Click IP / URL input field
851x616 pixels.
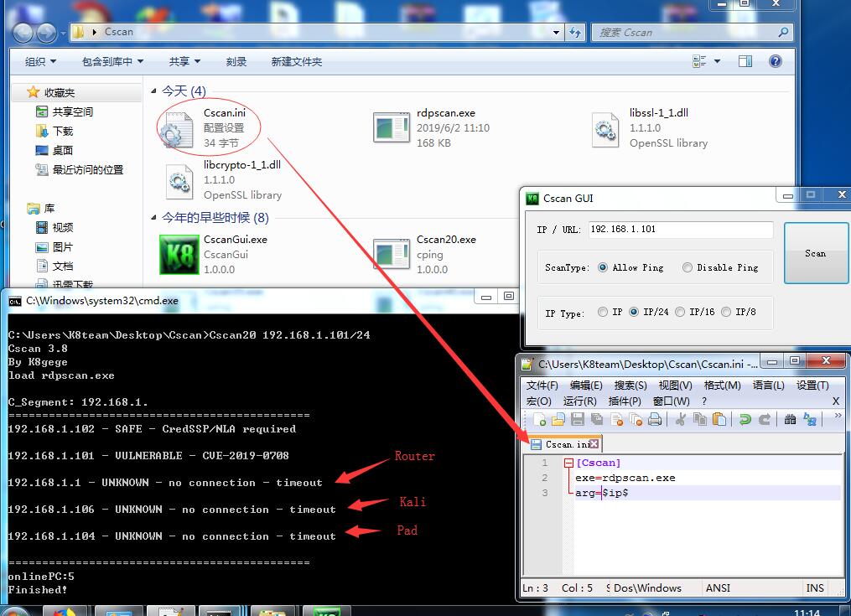680,229
